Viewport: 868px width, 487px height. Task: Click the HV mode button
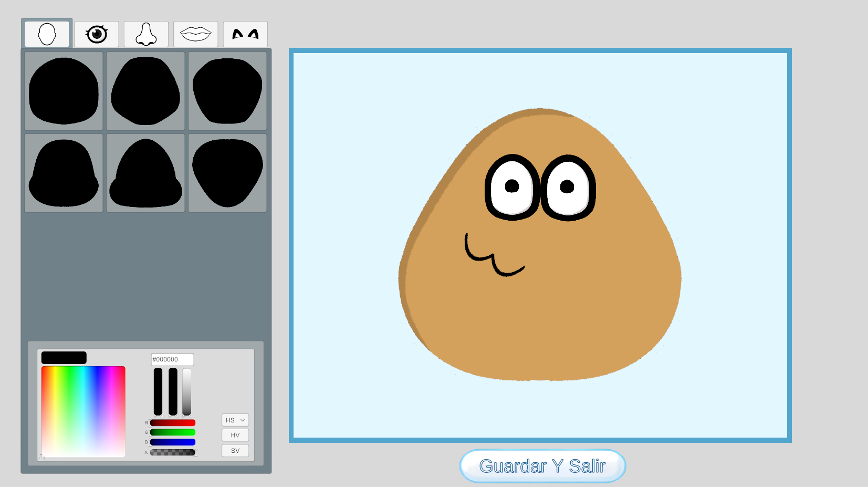point(235,435)
